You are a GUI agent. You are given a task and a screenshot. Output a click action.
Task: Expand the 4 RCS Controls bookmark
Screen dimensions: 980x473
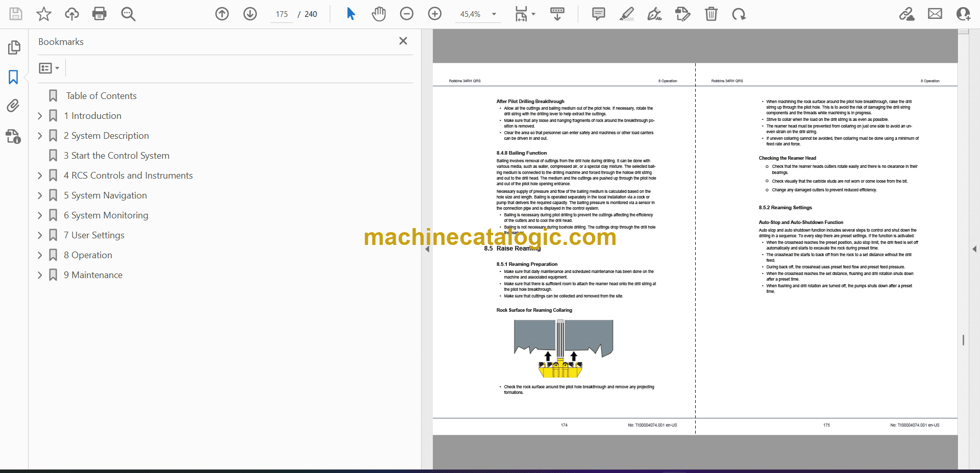click(40, 176)
